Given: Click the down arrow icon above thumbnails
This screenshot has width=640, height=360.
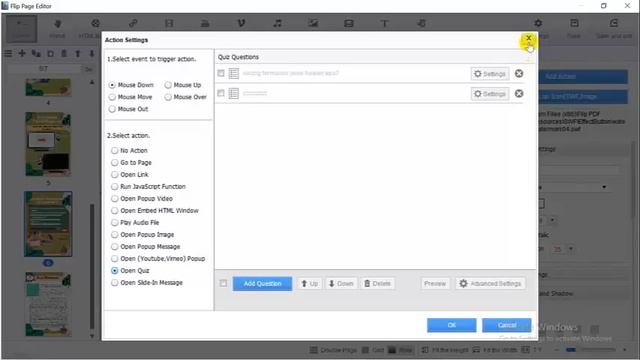Looking at the screenshot, I should pyautogui.click(x=91, y=53).
